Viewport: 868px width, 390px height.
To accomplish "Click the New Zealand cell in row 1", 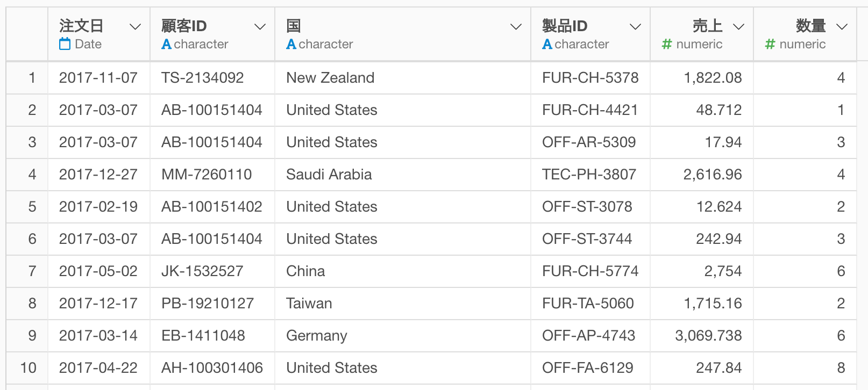I will coord(330,78).
